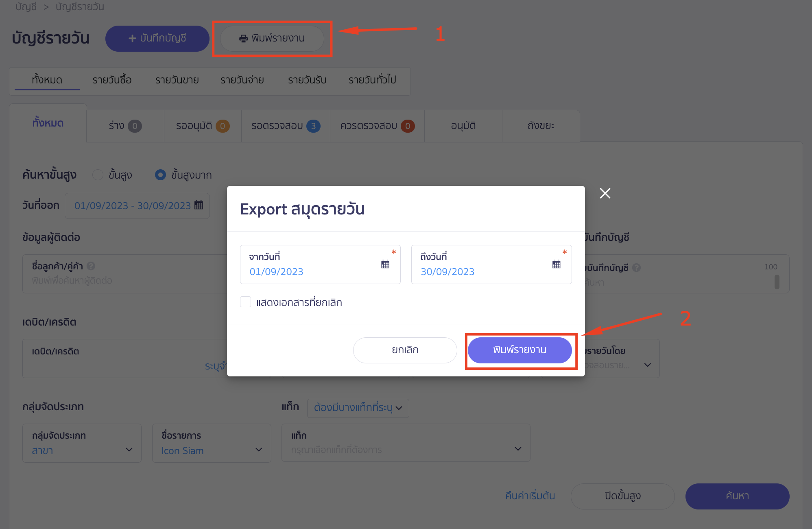Select the ขั้นสูงมาก radio option

click(x=161, y=175)
